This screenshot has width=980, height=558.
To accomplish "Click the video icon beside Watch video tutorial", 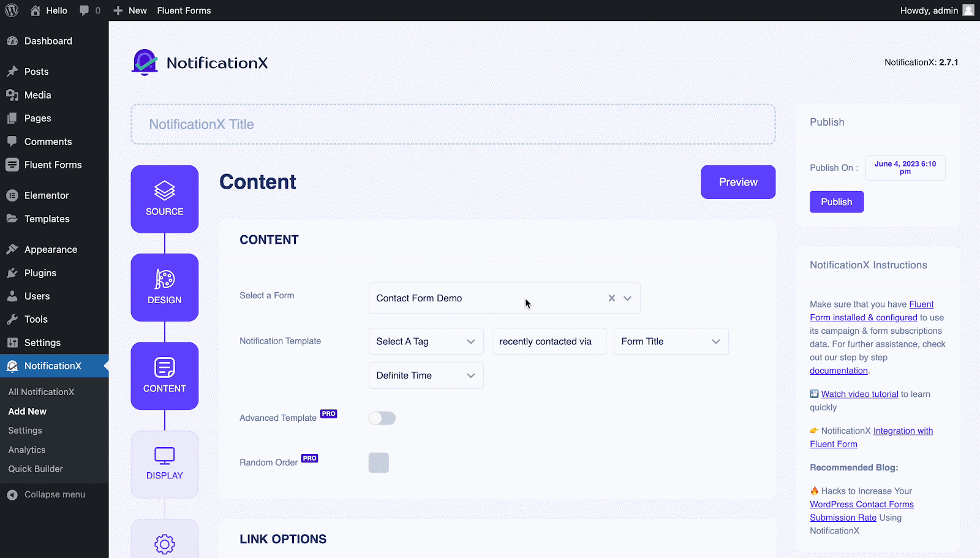I will pyautogui.click(x=814, y=394).
